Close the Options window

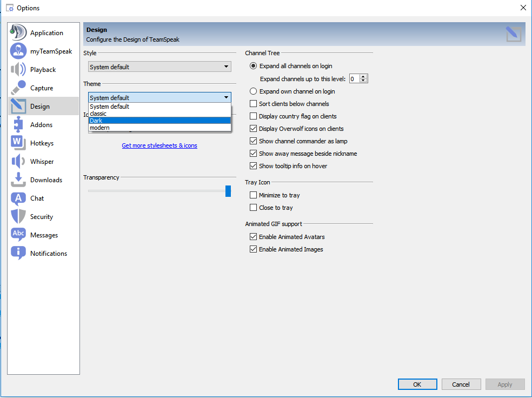(x=523, y=8)
